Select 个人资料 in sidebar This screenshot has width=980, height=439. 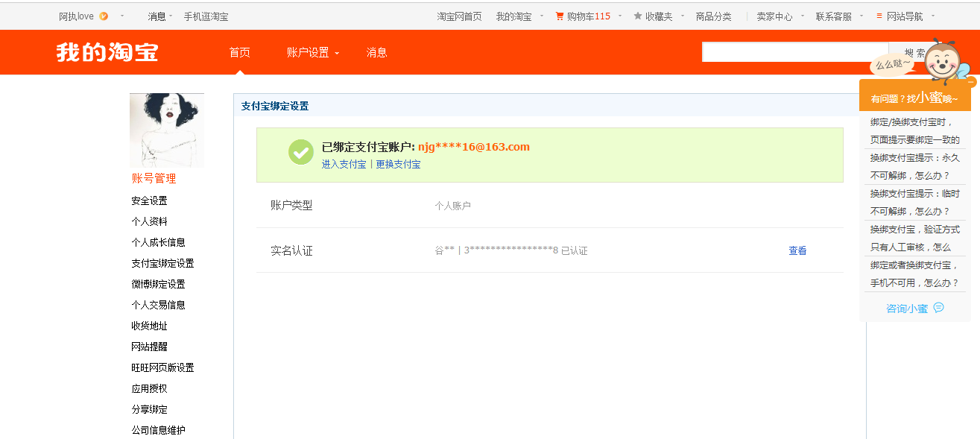pyautogui.click(x=149, y=221)
